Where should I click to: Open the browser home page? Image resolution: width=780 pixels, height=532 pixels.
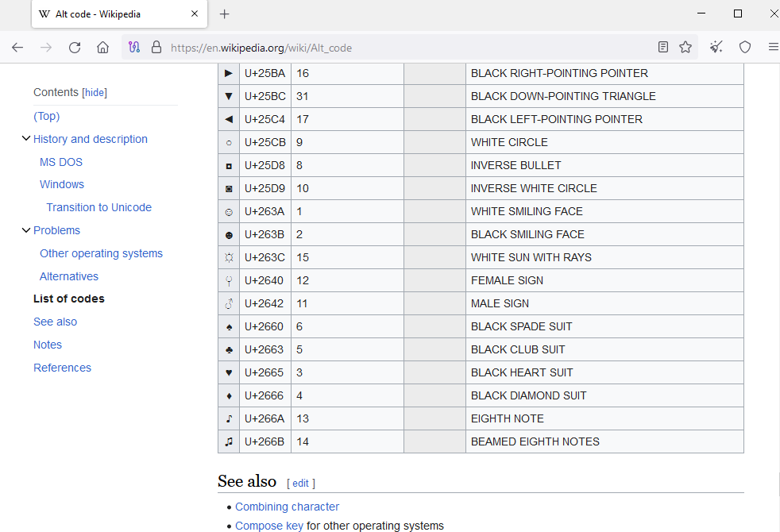point(103,48)
